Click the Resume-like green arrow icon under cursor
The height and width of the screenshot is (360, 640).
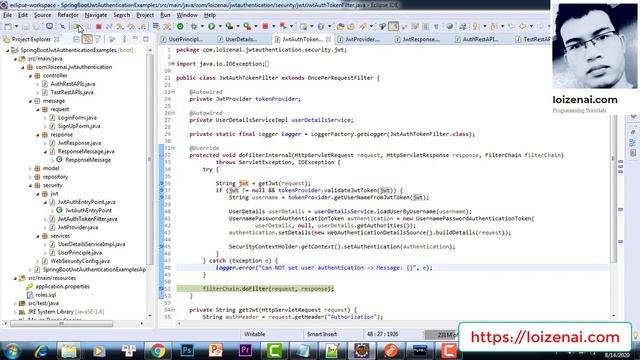(x=76, y=27)
